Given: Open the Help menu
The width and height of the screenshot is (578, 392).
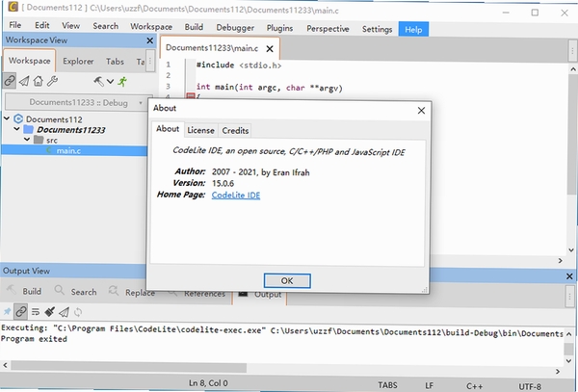Looking at the screenshot, I should [x=413, y=30].
